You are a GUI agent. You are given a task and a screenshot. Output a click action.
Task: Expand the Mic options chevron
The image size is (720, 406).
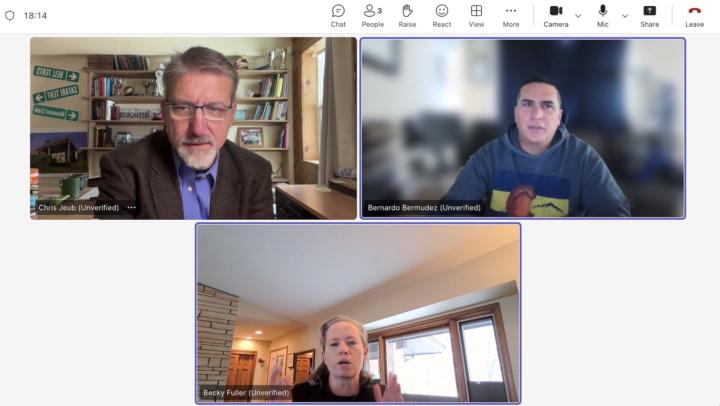(x=625, y=16)
